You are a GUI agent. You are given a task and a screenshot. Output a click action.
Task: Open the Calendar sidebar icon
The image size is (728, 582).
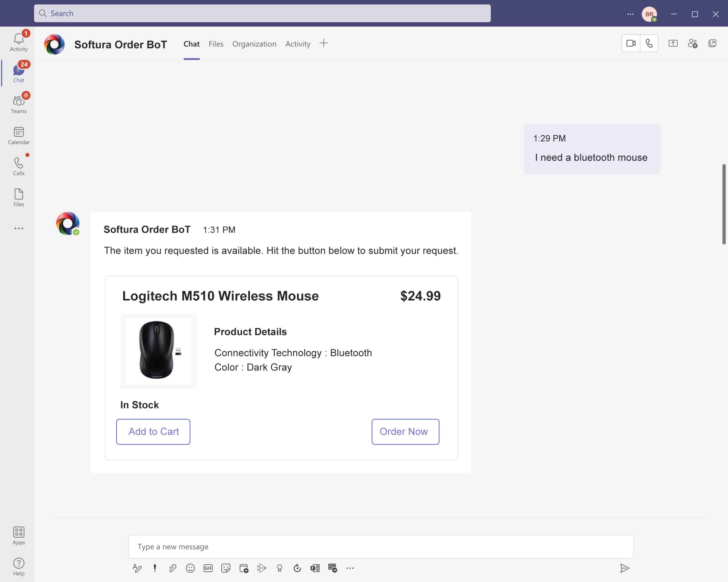point(18,135)
